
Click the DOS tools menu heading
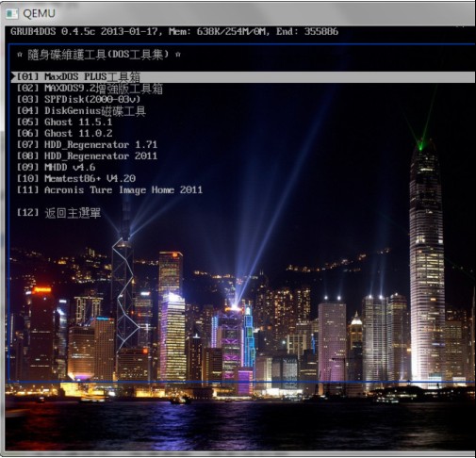point(99,55)
